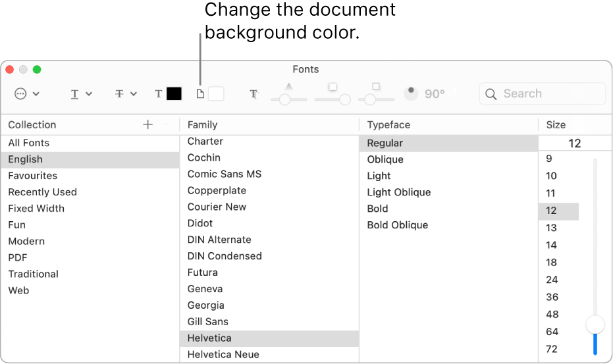The image size is (613, 364).
Task: Click the shadow opacity slider knob
Action: (x=284, y=99)
